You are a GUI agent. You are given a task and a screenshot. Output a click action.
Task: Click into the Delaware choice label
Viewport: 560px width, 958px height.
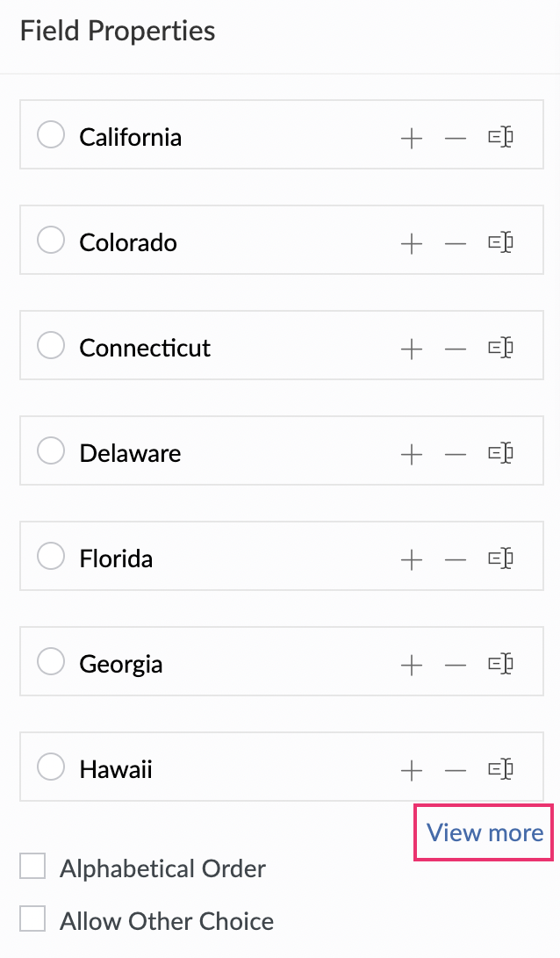(x=130, y=453)
